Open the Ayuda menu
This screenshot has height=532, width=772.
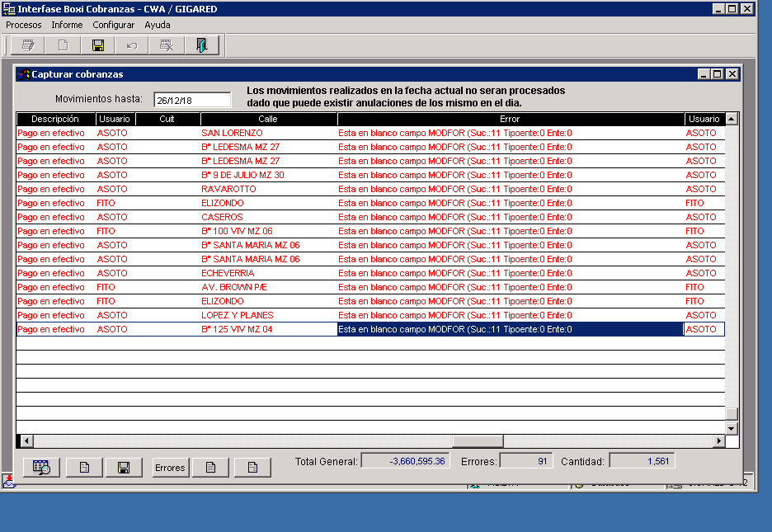coord(158,25)
